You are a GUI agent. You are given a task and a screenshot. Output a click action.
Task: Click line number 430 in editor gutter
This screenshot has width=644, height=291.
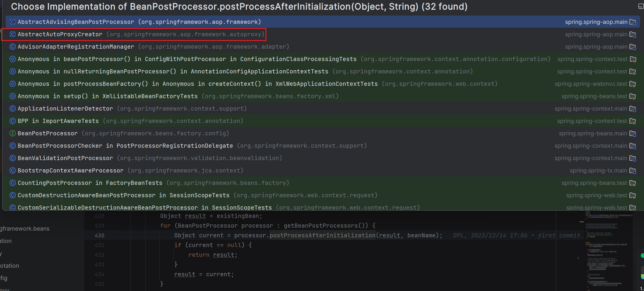pos(99,235)
